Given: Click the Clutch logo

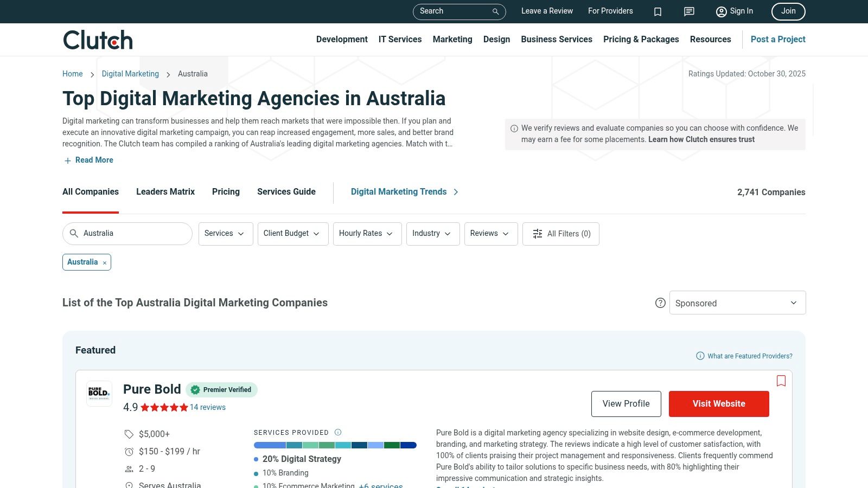Looking at the screenshot, I should [98, 40].
